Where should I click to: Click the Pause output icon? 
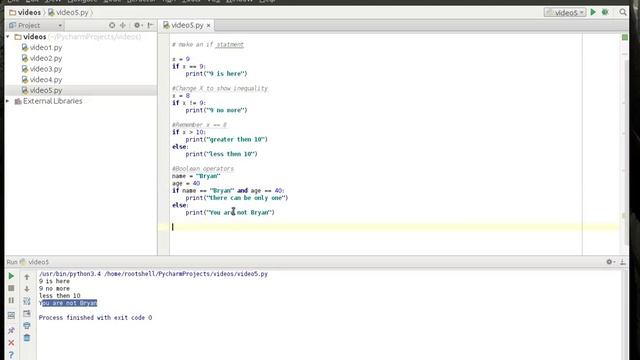(x=11, y=300)
